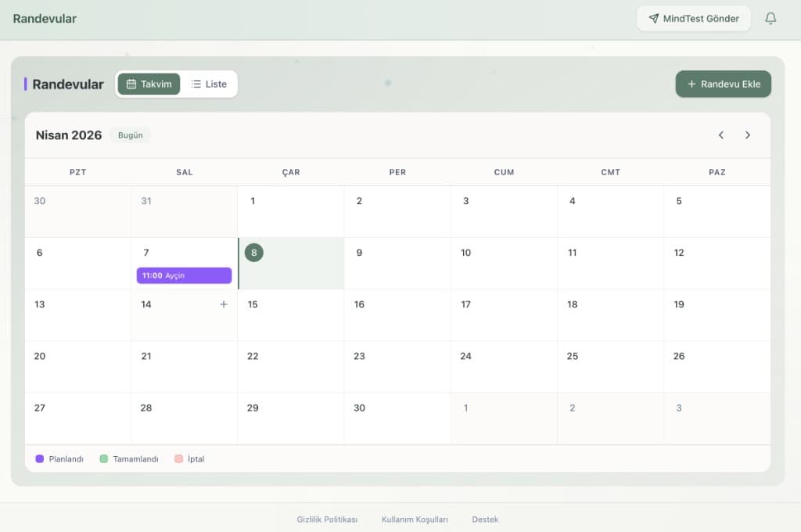The height and width of the screenshot is (532, 801).
Task: Click the MindTest Gönder button
Action: click(693, 19)
